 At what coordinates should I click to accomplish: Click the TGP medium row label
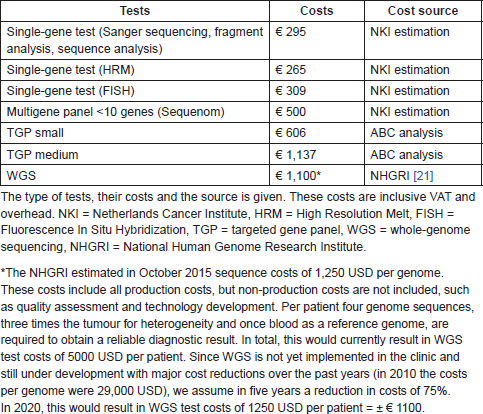[42, 154]
